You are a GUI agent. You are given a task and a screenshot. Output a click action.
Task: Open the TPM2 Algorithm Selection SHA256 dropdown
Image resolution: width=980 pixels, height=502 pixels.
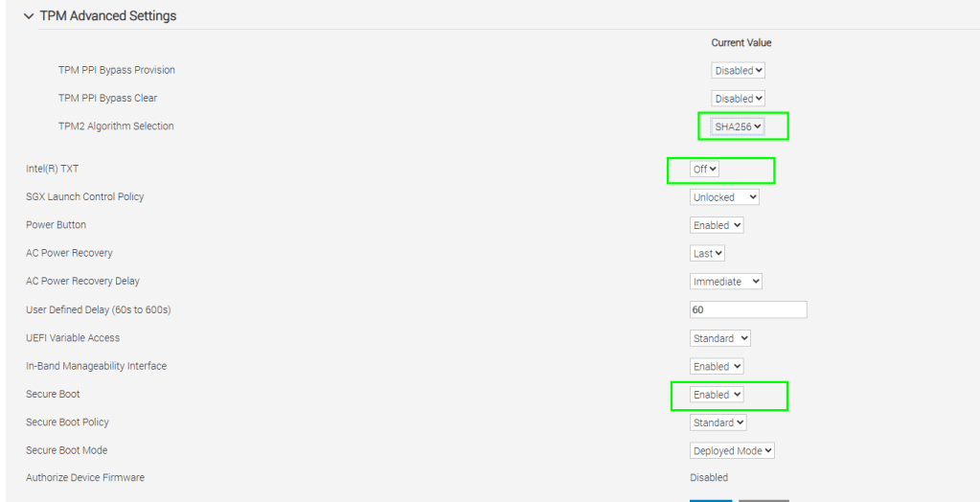point(739,126)
